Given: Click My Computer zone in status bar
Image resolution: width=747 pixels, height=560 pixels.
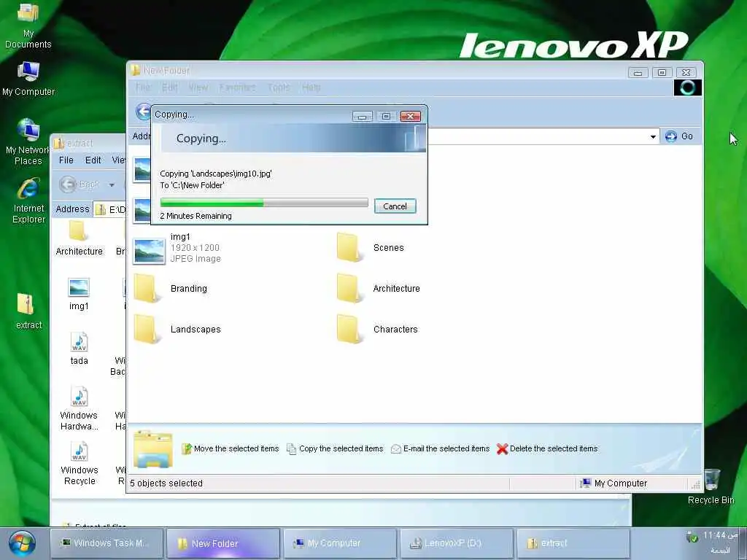Looking at the screenshot, I should pyautogui.click(x=614, y=483).
